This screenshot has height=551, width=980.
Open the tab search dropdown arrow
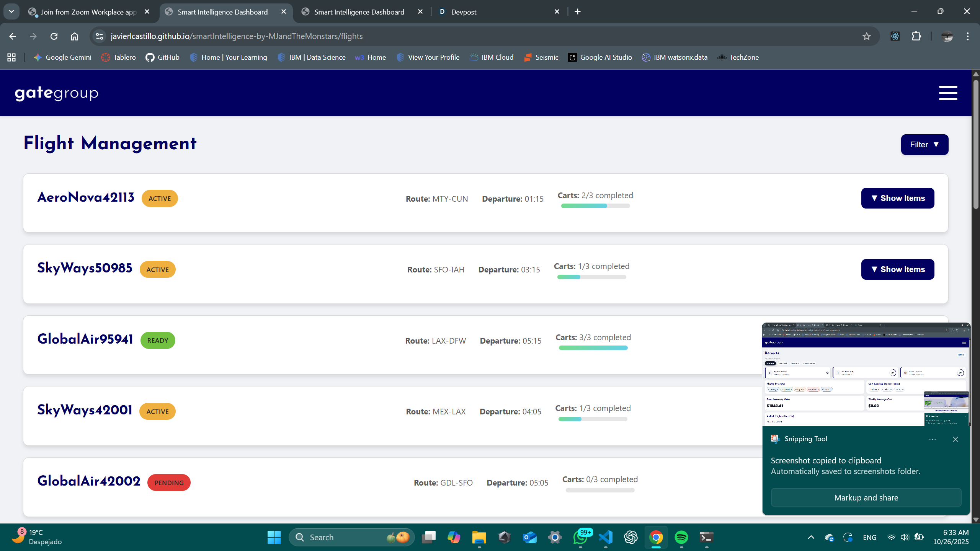(11, 11)
